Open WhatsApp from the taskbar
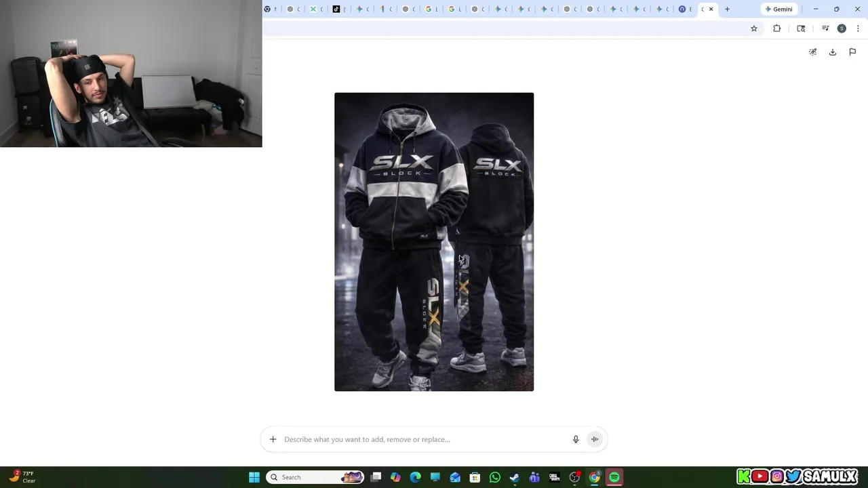The height and width of the screenshot is (488, 868). coord(495,477)
